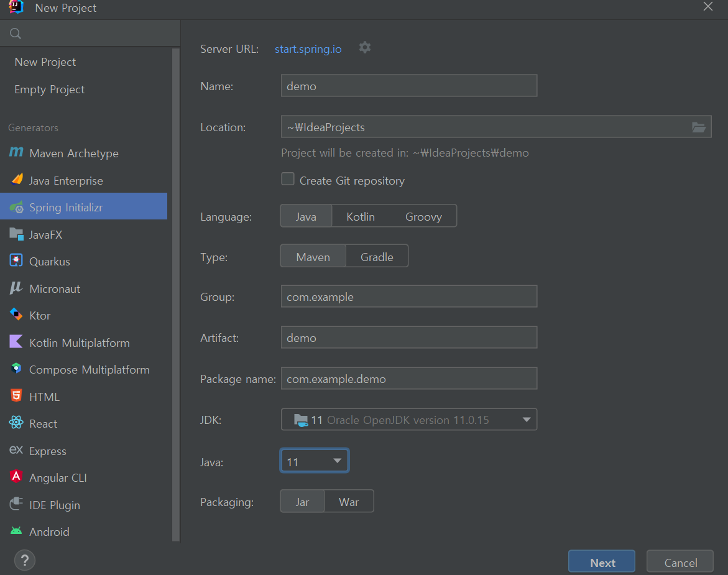Click the Express ex icon
Image resolution: width=728 pixels, height=575 pixels.
point(16,449)
